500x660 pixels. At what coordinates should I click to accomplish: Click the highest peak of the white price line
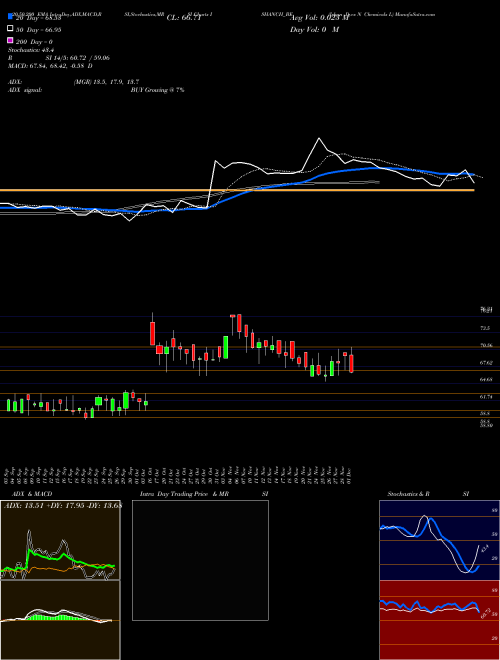(319, 138)
